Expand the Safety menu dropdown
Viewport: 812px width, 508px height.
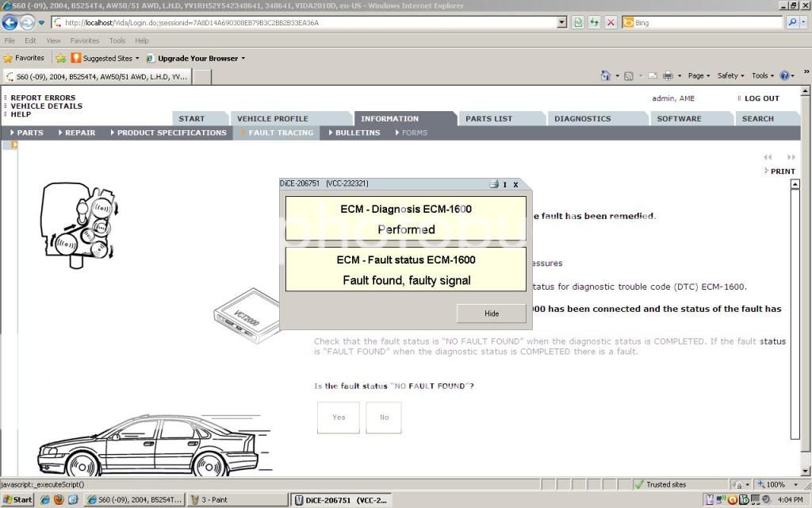730,75
